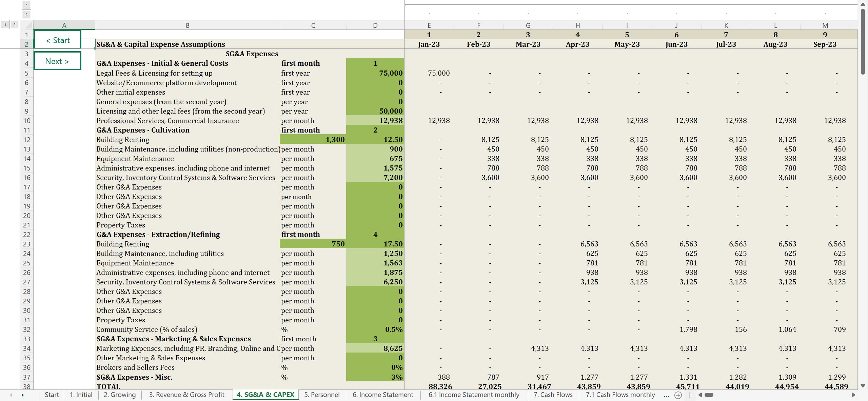Select the Legal Fees 75,000 input cell
Viewport: 868px width, 401px height.
point(375,73)
